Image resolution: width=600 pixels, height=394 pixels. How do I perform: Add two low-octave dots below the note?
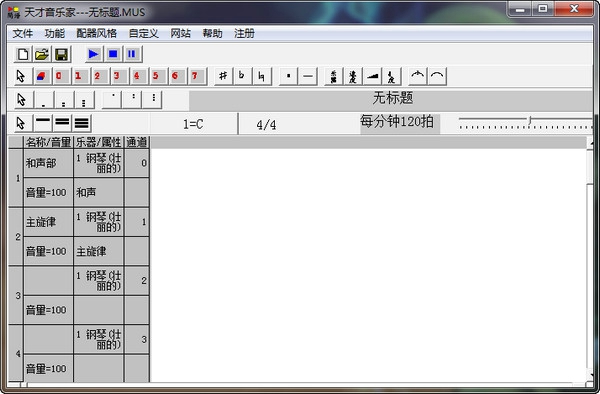pos(64,100)
